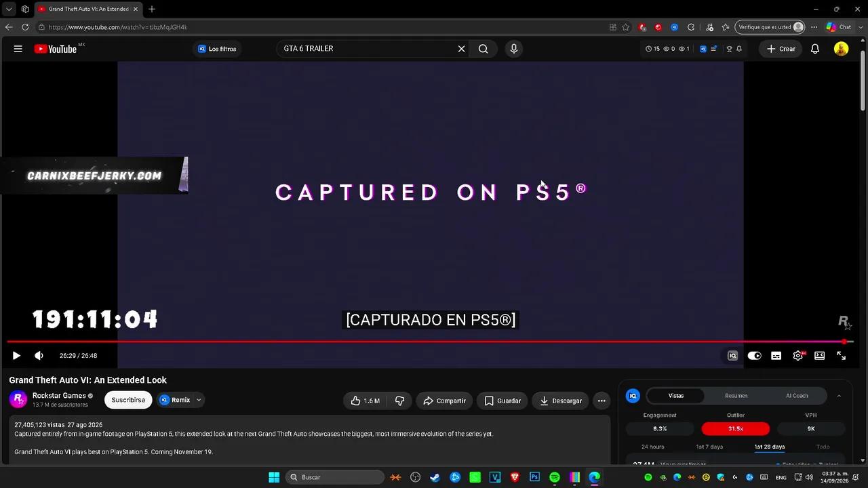Clear the GTA 6 TRAILER search text

pos(461,49)
